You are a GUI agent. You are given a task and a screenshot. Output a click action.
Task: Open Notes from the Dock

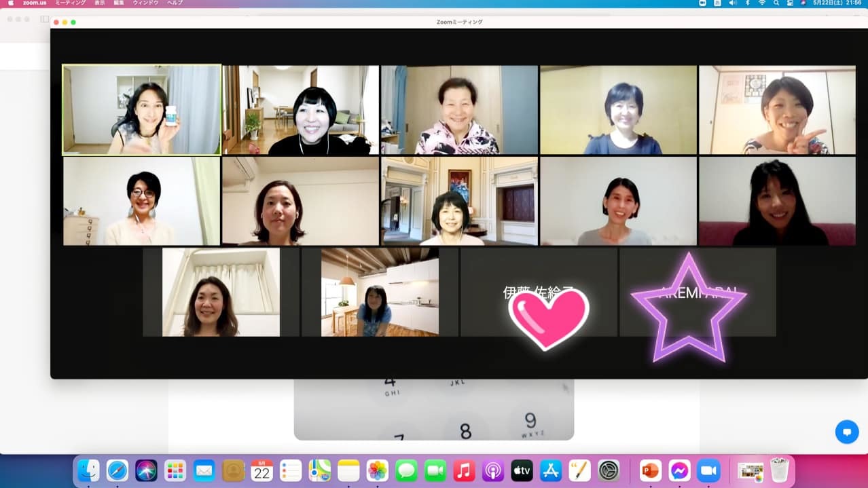[x=348, y=470]
